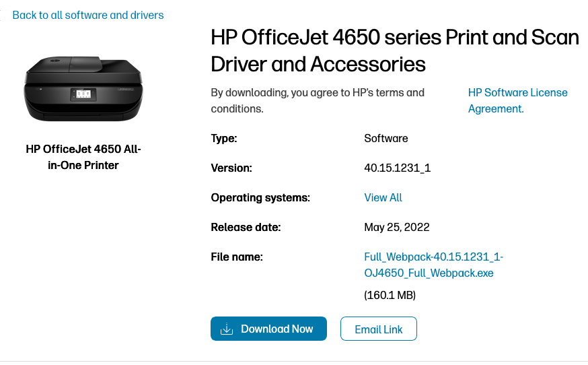The height and width of the screenshot is (365, 588).
Task: Select the version number 40.15.1231_1
Action: point(397,168)
